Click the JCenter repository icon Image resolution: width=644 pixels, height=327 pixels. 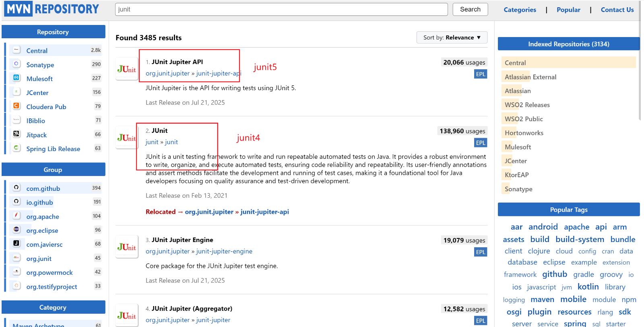pyautogui.click(x=17, y=92)
